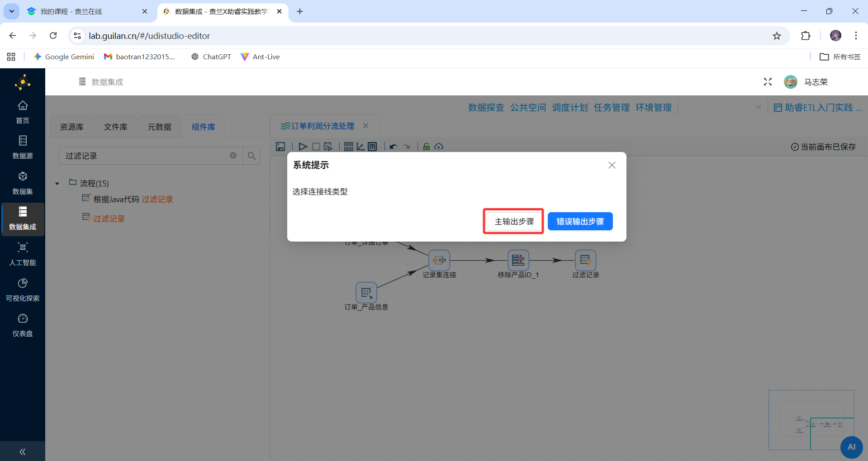This screenshot has height=461, width=868.
Task: Collapse the 流程(15) tree node
Action: pyautogui.click(x=57, y=183)
